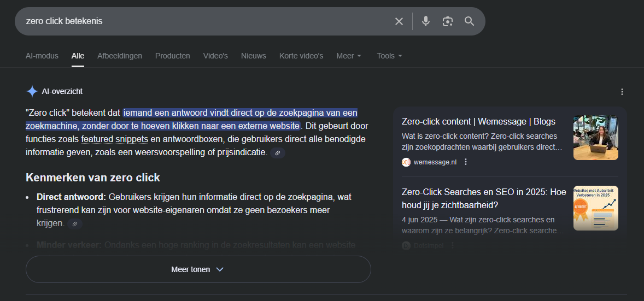This screenshot has width=644, height=301.
Task: Expand the overview with Meer tonen
Action: tap(198, 269)
